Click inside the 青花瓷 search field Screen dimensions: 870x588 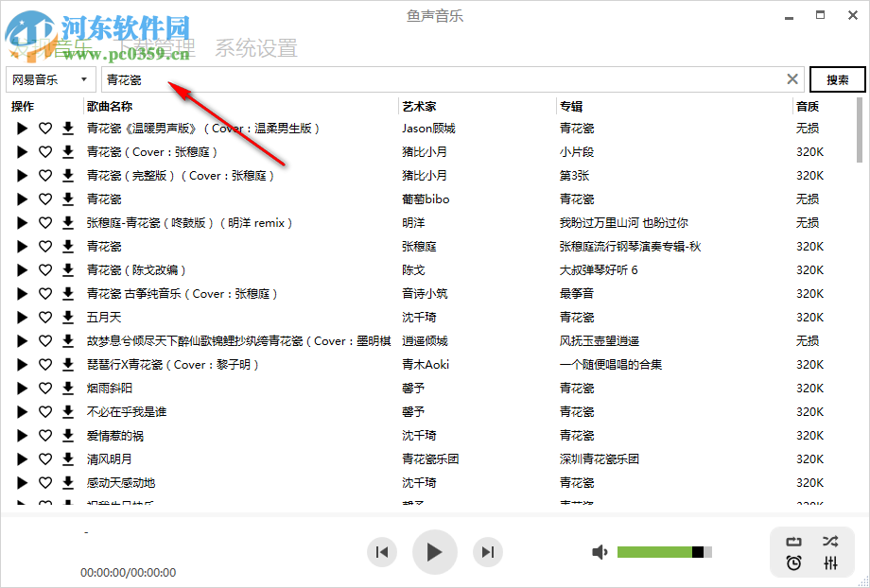(378, 79)
